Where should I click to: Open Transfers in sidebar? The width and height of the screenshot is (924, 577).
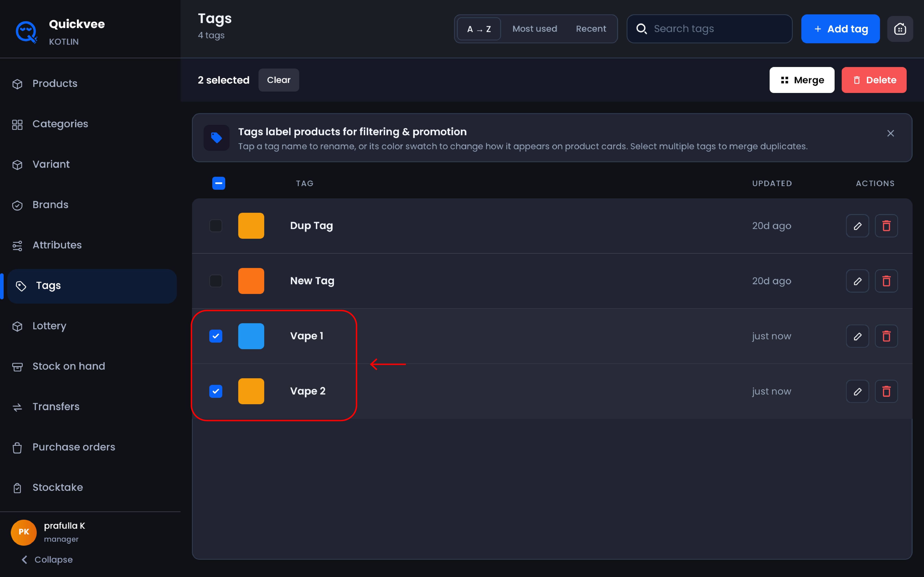coord(90,407)
